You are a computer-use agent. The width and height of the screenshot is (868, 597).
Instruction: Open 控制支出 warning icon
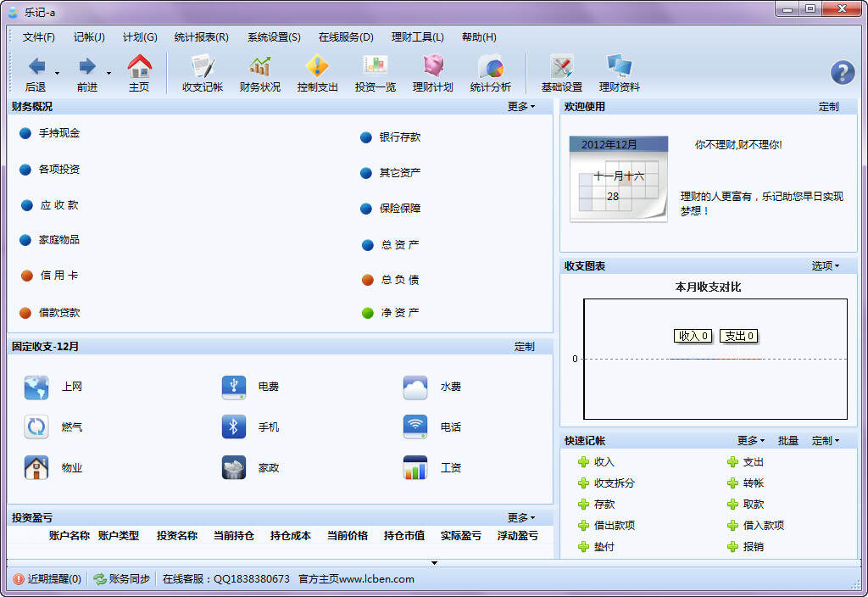pyautogui.click(x=317, y=67)
